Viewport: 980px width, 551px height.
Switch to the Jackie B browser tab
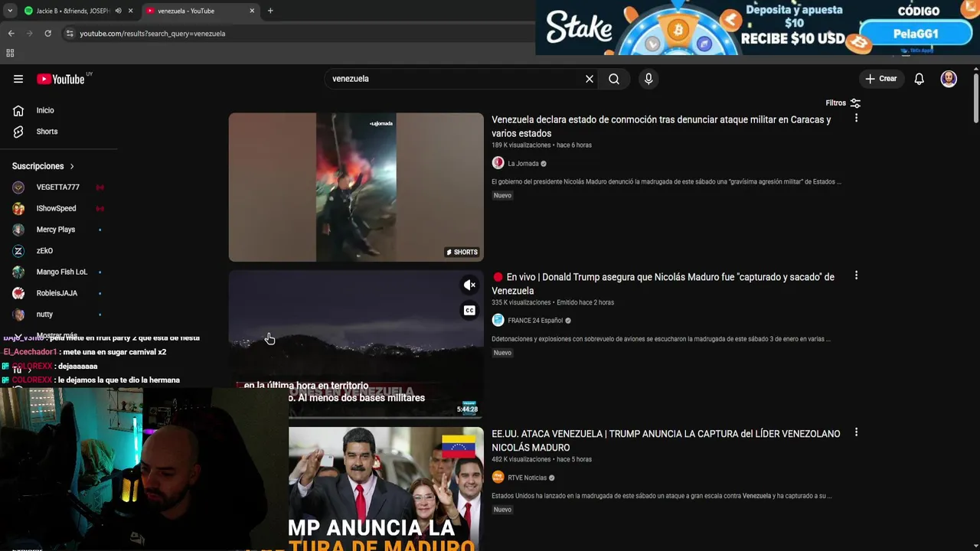73,11
